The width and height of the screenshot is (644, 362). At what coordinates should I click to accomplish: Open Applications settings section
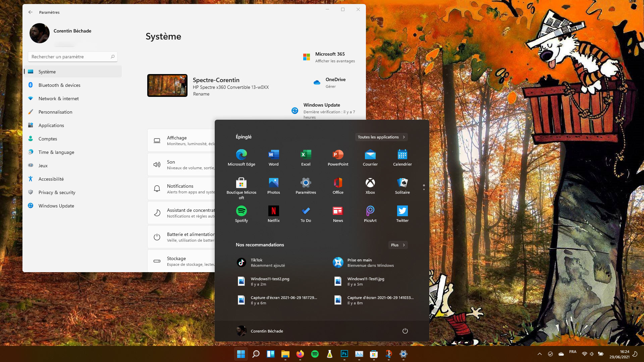pyautogui.click(x=73, y=125)
